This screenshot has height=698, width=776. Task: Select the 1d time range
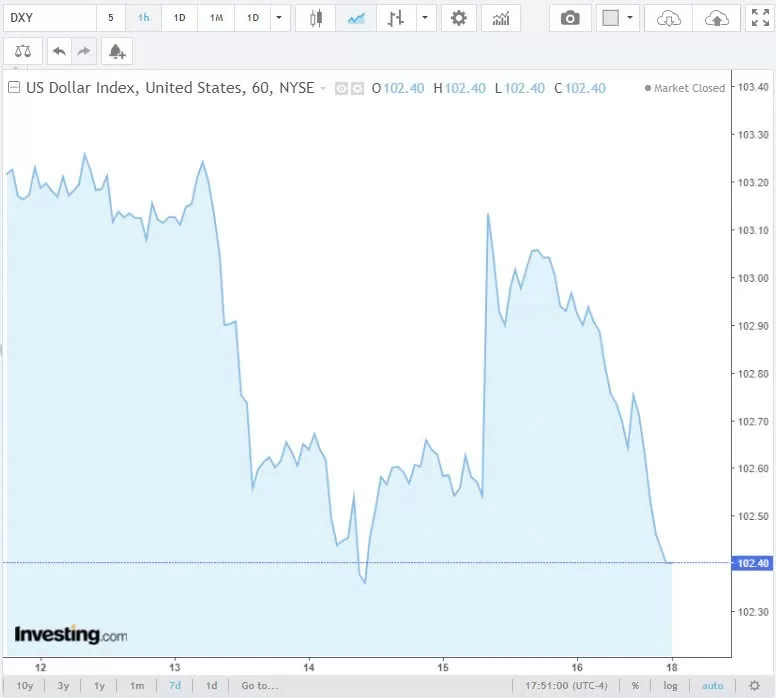tap(211, 686)
